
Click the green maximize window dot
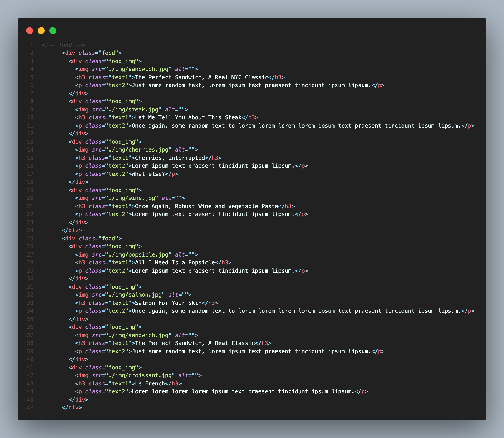tap(53, 31)
